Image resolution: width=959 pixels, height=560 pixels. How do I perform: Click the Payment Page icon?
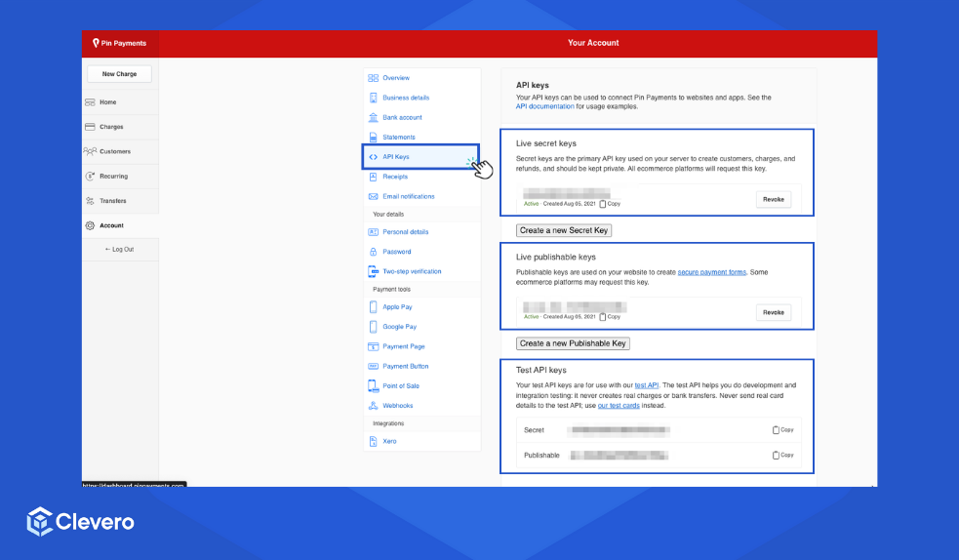(373, 346)
